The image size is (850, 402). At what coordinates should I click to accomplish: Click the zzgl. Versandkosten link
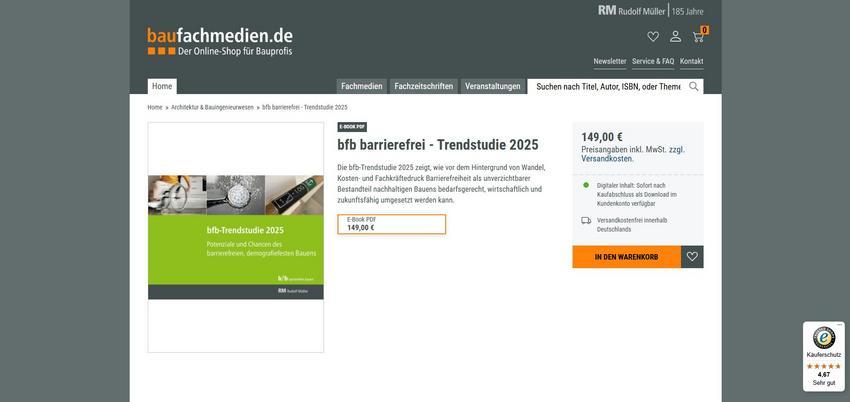point(608,158)
